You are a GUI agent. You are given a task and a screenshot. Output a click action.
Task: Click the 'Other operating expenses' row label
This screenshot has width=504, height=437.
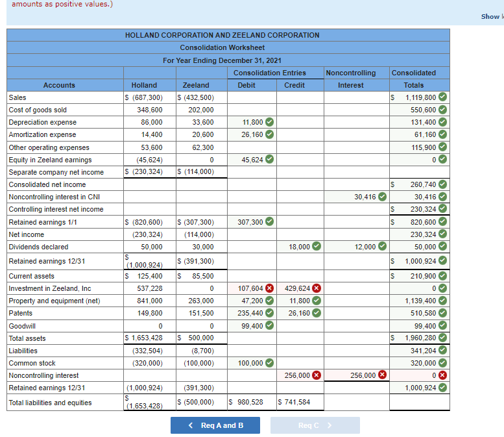pyautogui.click(x=49, y=147)
